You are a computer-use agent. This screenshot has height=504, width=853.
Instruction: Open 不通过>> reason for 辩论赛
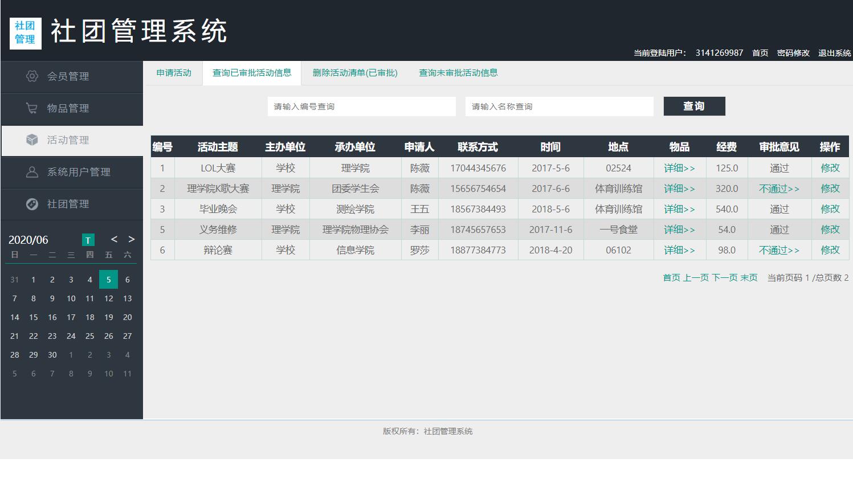click(779, 249)
